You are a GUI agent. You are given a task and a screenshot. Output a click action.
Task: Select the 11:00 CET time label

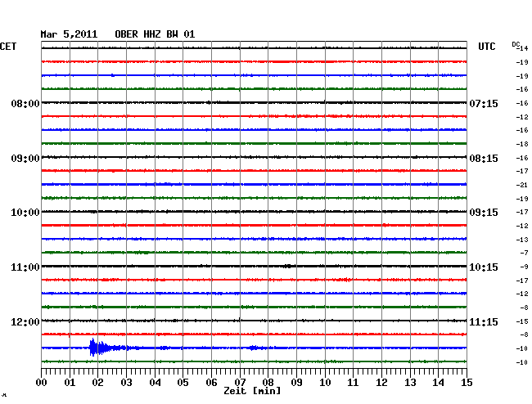coord(25,267)
